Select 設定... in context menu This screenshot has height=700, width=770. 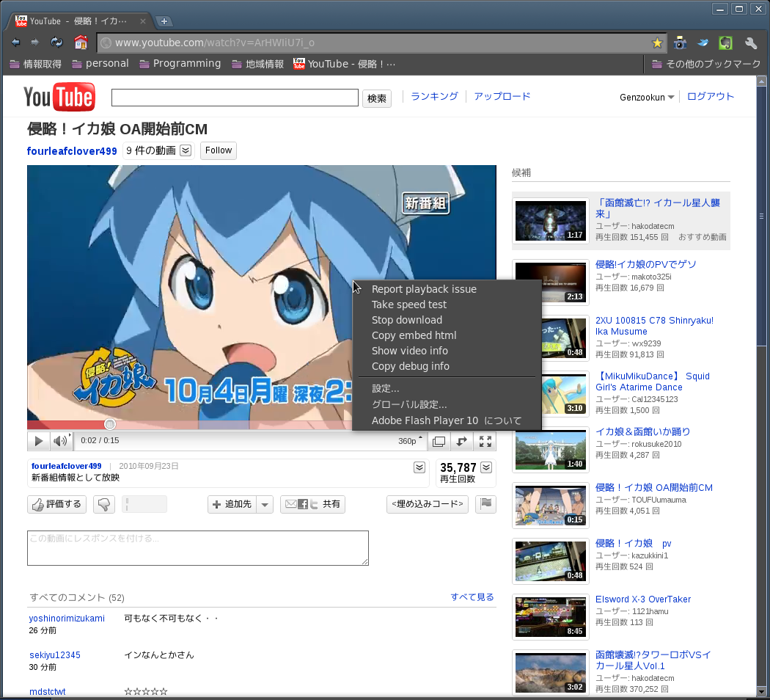pos(447,389)
